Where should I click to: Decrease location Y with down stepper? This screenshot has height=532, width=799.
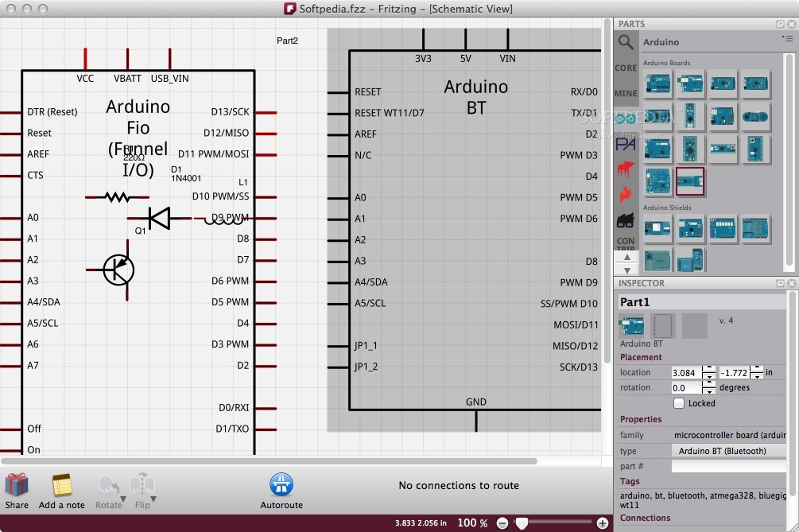pos(757,376)
